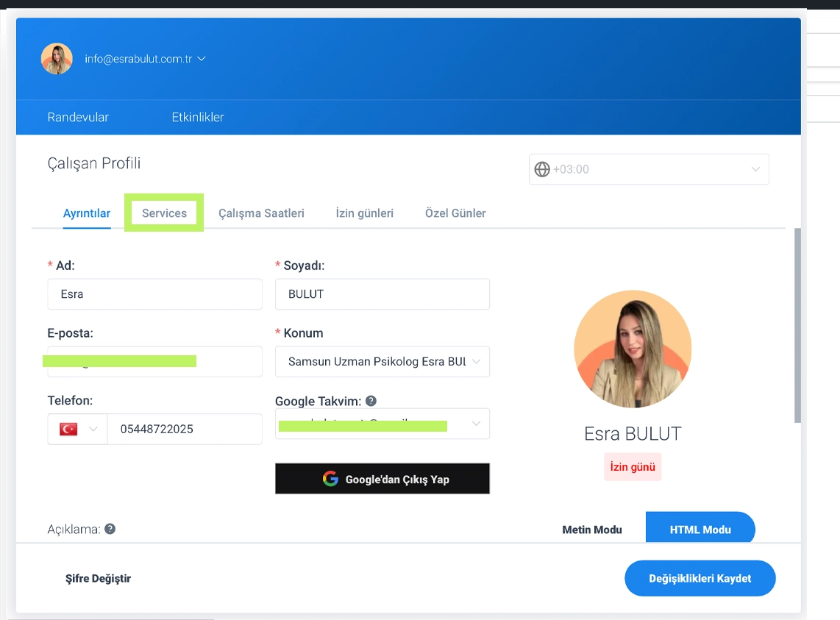
Task: Expand the info@esrabulut.com.tr account menu
Action: [x=145, y=59]
